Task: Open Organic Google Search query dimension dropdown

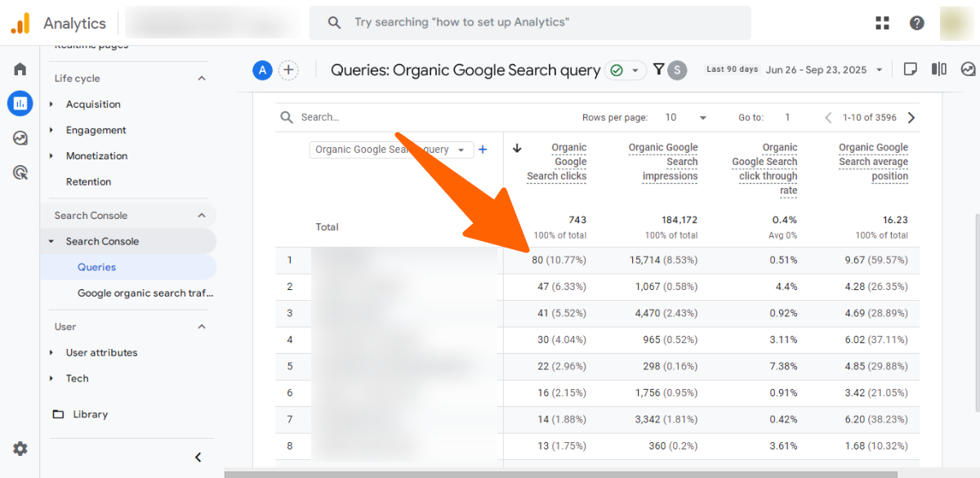Action: tap(390, 150)
